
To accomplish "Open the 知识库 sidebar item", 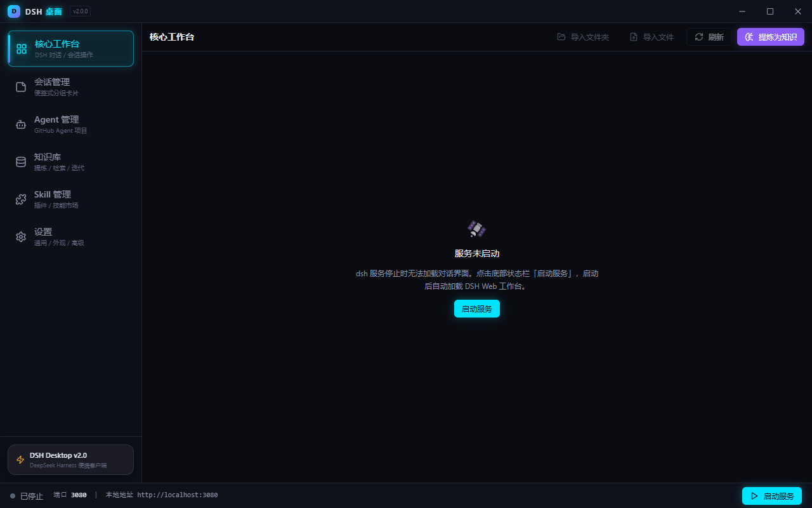I will (71, 162).
